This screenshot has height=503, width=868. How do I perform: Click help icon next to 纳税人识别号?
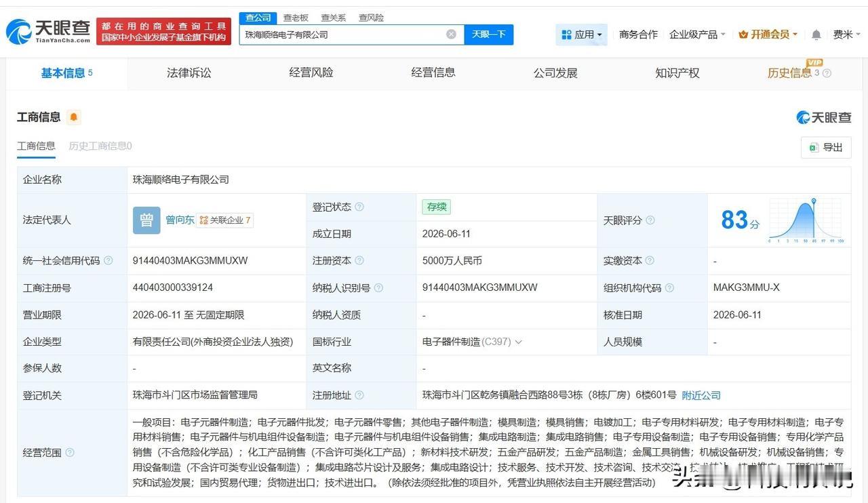point(378,288)
